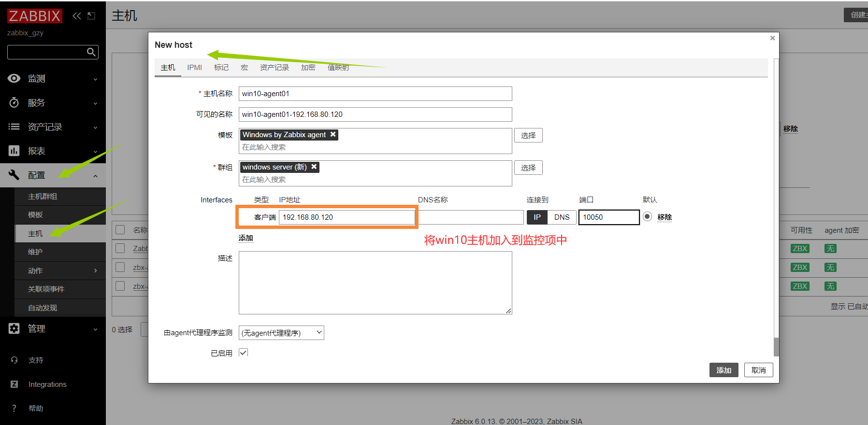
Task: Click the DNS名称 input field
Action: tap(470, 217)
